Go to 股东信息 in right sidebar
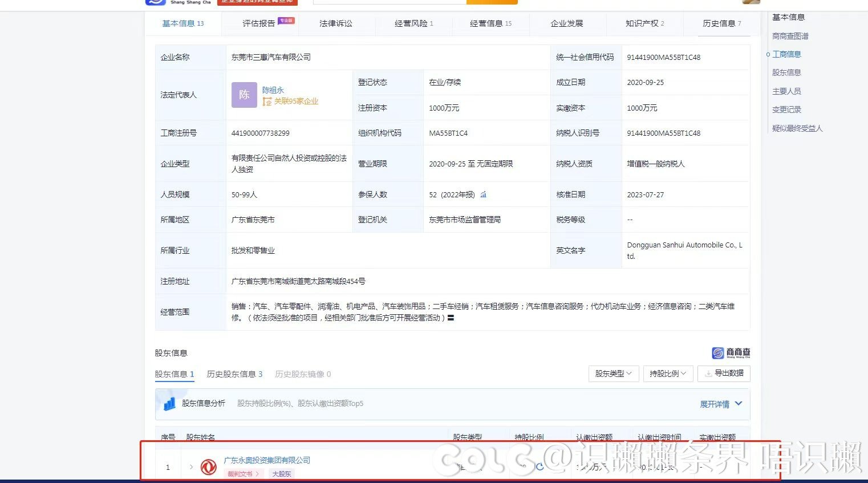The height and width of the screenshot is (483, 868). 786,72
